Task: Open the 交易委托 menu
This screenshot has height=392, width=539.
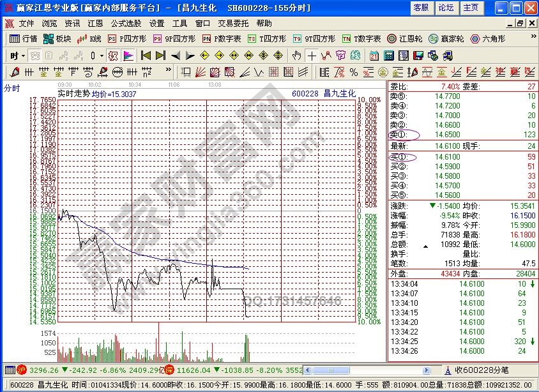Action: click(x=232, y=23)
